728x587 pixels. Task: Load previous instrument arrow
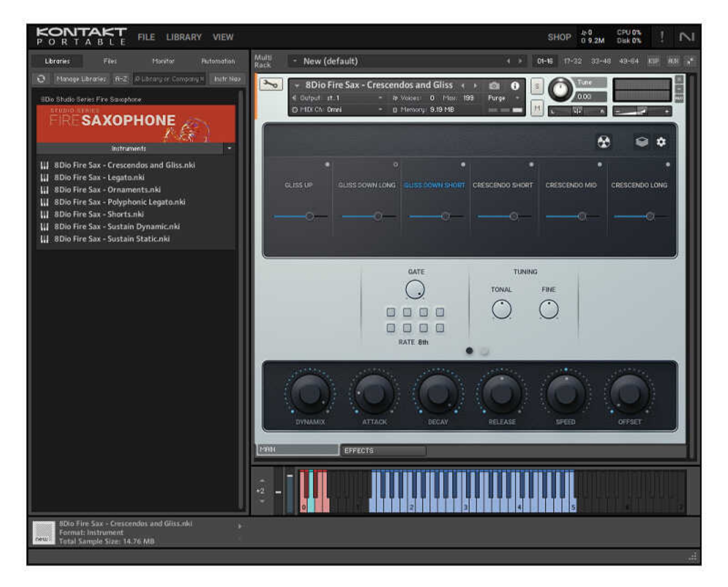(x=463, y=86)
